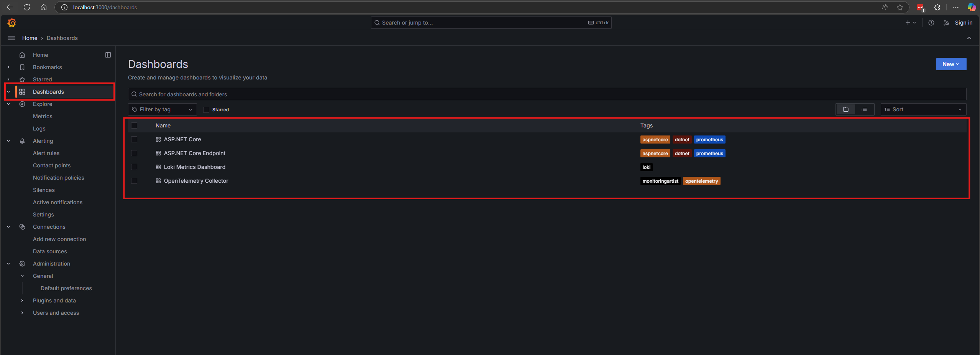This screenshot has width=980, height=355.
Task: Select the ASP.NET Core Endpoint checkbox
Action: tap(134, 153)
